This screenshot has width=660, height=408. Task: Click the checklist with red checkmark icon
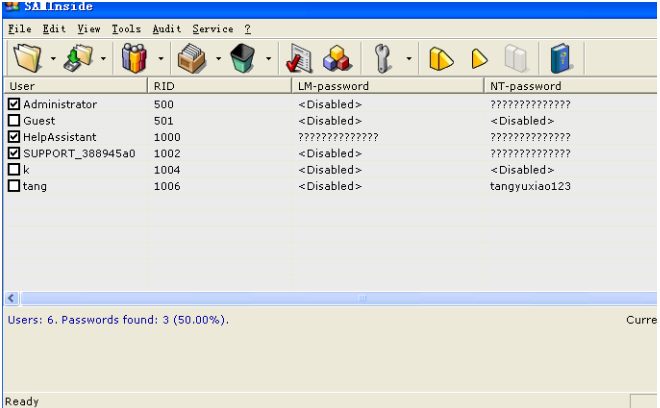pos(298,59)
